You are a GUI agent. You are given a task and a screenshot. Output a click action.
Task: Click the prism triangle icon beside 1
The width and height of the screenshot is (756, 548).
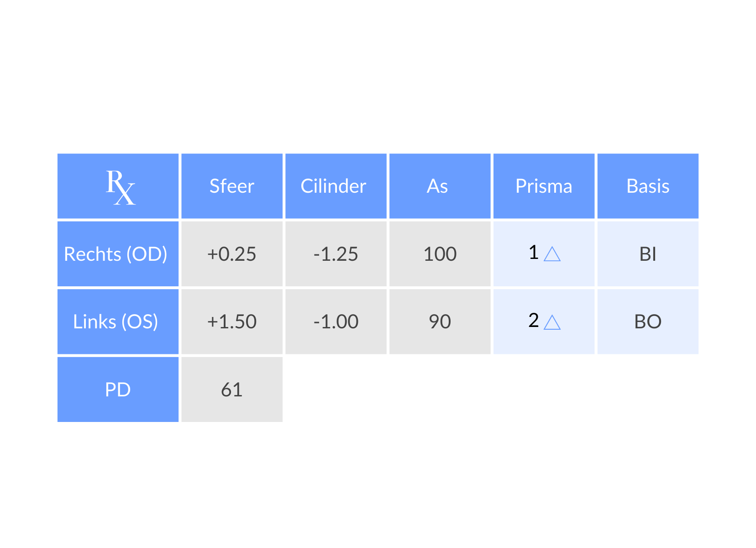point(552,254)
